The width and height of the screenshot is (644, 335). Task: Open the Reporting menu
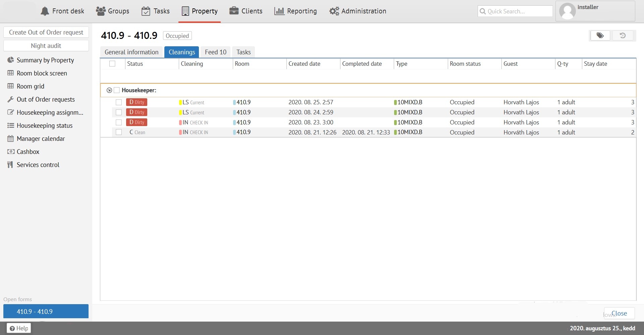tap(296, 11)
